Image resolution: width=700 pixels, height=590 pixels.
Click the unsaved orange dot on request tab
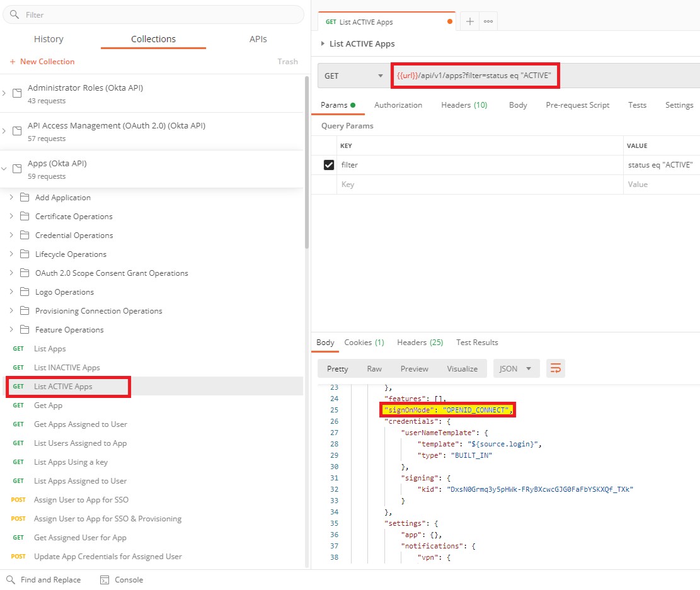pos(450,21)
